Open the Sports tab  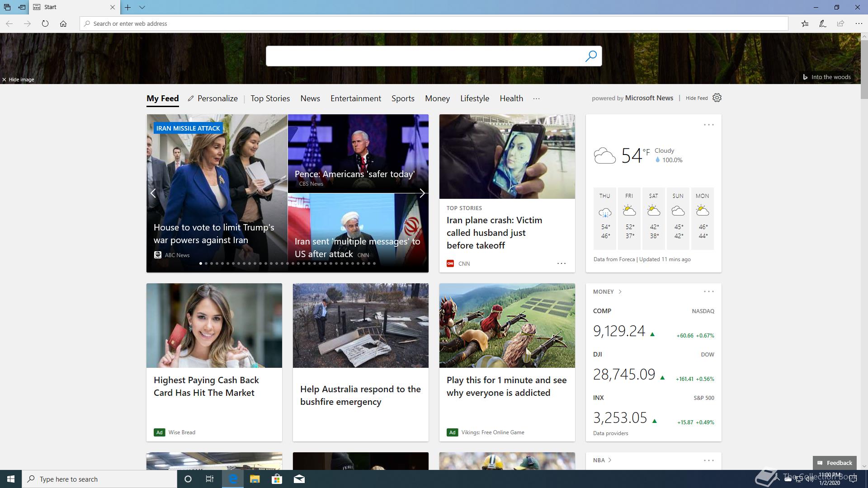pyautogui.click(x=403, y=99)
